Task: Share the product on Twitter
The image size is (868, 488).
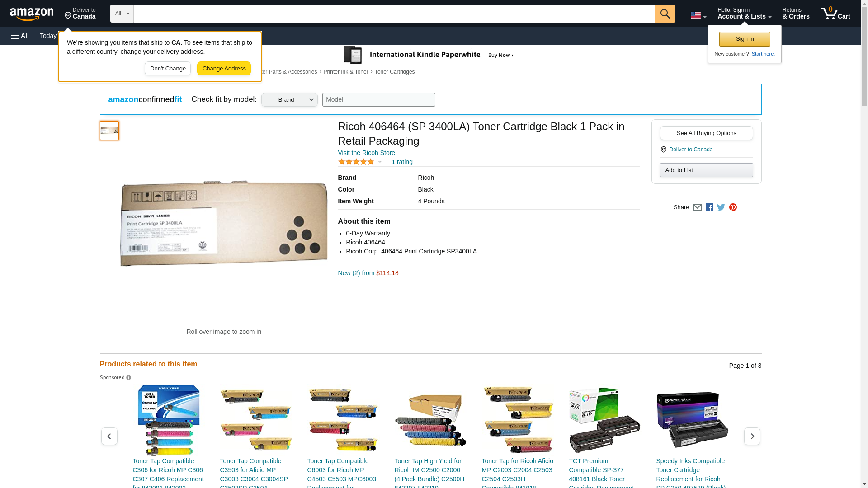Action: 721,207
